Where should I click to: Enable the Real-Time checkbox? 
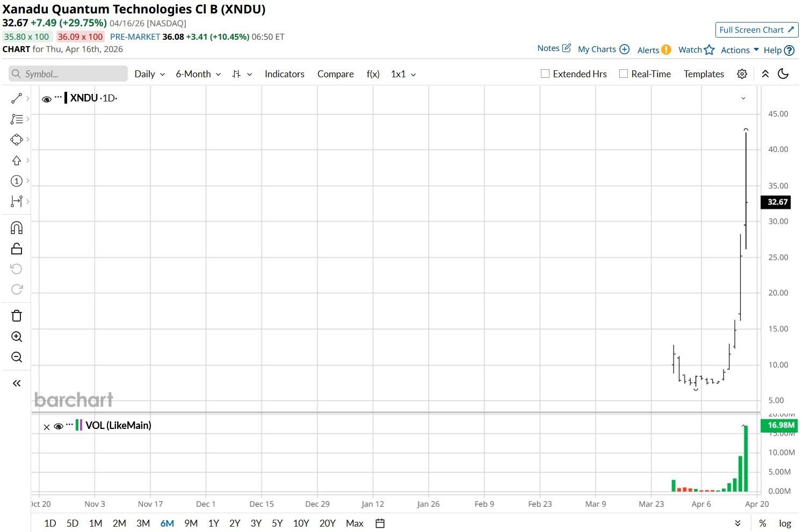click(623, 74)
